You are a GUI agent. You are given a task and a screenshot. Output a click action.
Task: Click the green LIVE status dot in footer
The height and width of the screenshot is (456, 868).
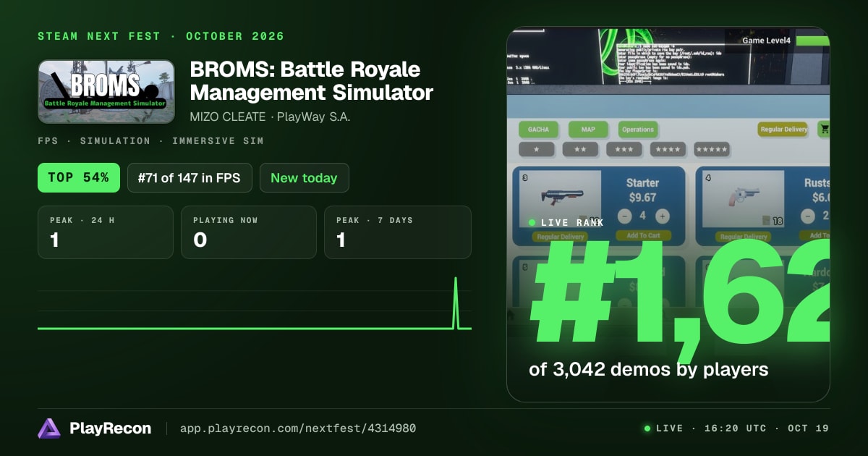647,428
